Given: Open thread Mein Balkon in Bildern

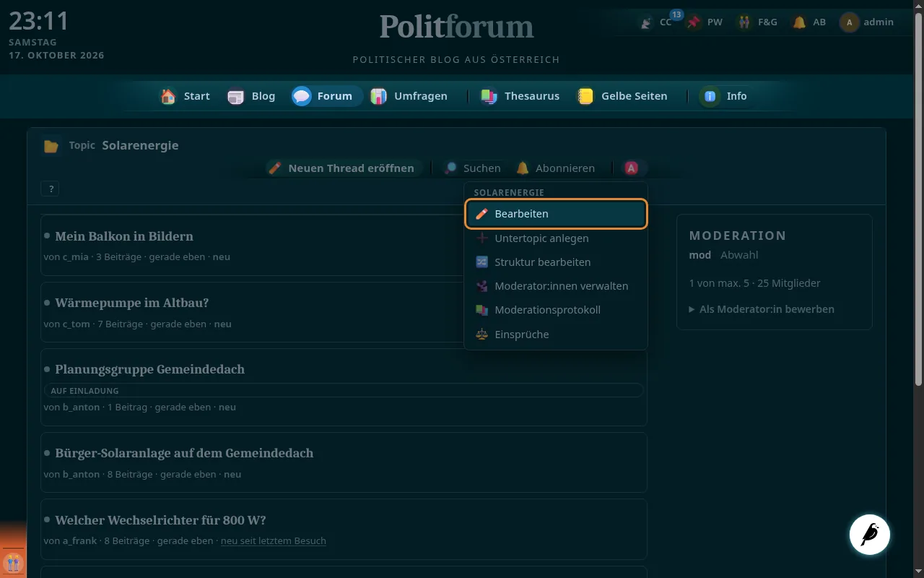Looking at the screenshot, I should [124, 236].
